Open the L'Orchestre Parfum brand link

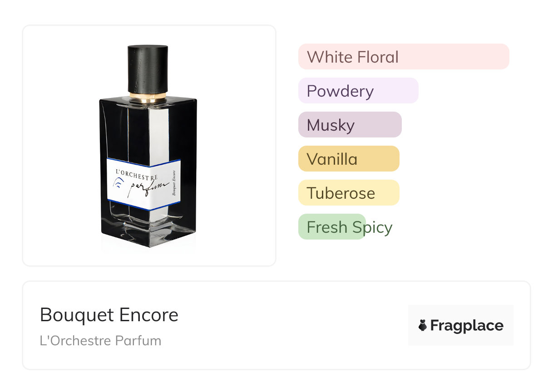tap(100, 340)
